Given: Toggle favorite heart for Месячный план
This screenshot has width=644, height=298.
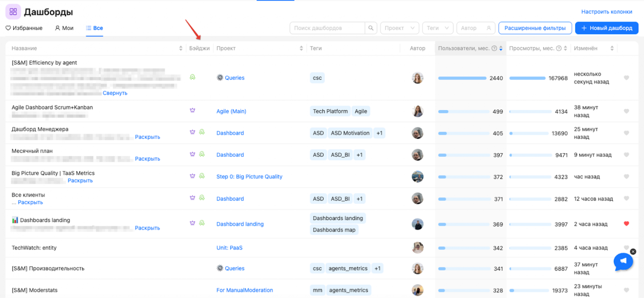Looking at the screenshot, I should pos(626,155).
